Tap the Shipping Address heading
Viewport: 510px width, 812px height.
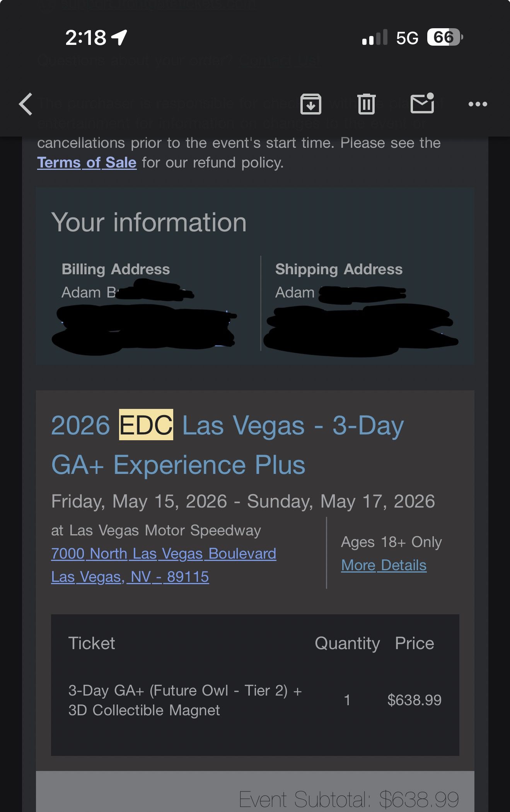339,269
